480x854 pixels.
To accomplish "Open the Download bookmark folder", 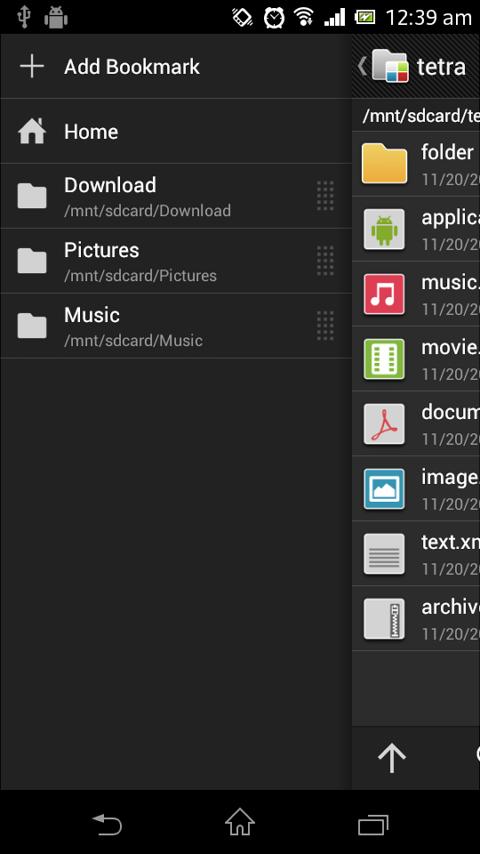I will tap(176, 196).
